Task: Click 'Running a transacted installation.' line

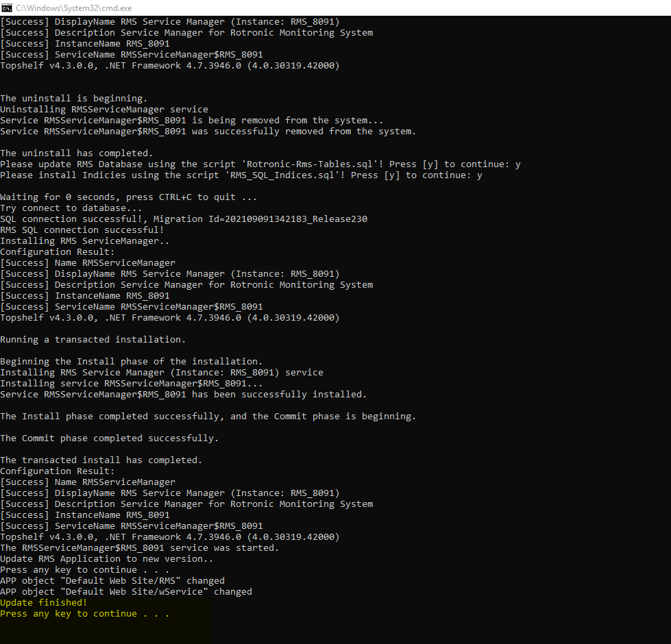Action: tap(93, 340)
